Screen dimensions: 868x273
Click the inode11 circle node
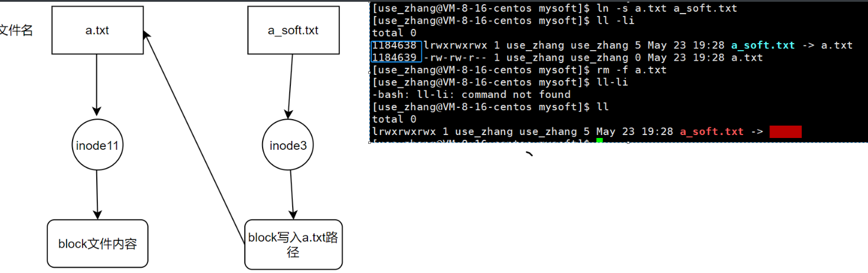(x=98, y=144)
